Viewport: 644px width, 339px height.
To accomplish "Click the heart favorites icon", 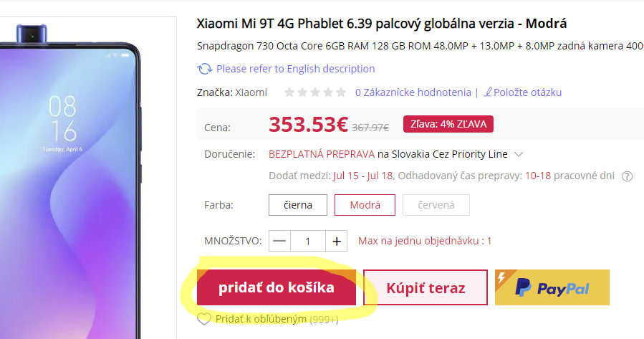I will click(x=204, y=320).
